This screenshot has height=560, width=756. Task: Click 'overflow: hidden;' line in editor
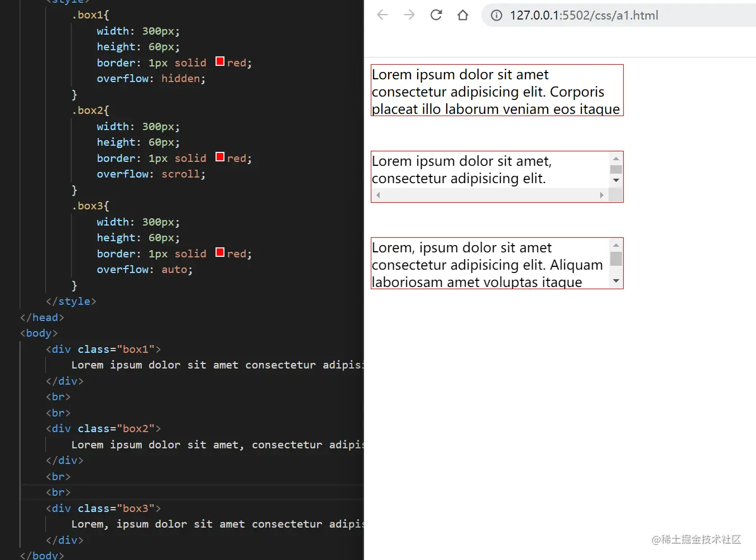151,79
